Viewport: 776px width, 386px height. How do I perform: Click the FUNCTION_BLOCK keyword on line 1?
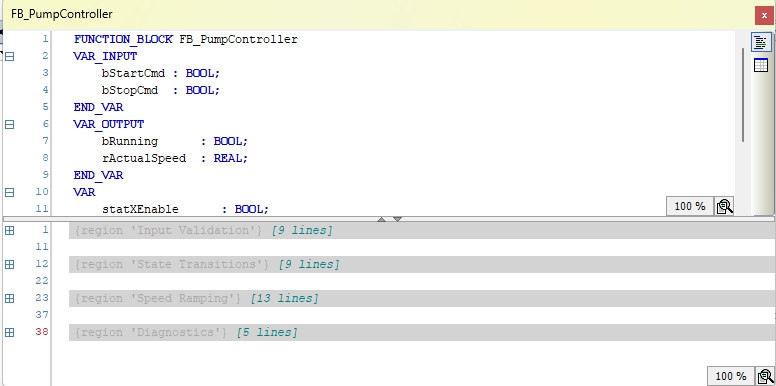pos(123,39)
